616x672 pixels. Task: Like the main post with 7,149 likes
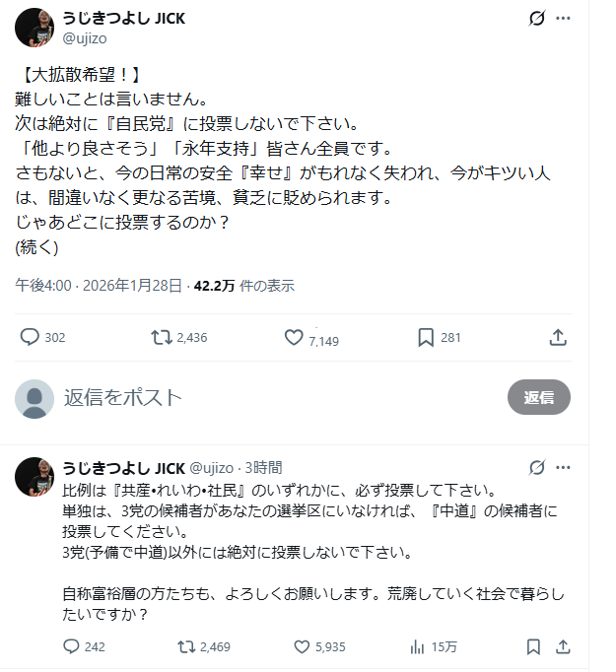[293, 337]
